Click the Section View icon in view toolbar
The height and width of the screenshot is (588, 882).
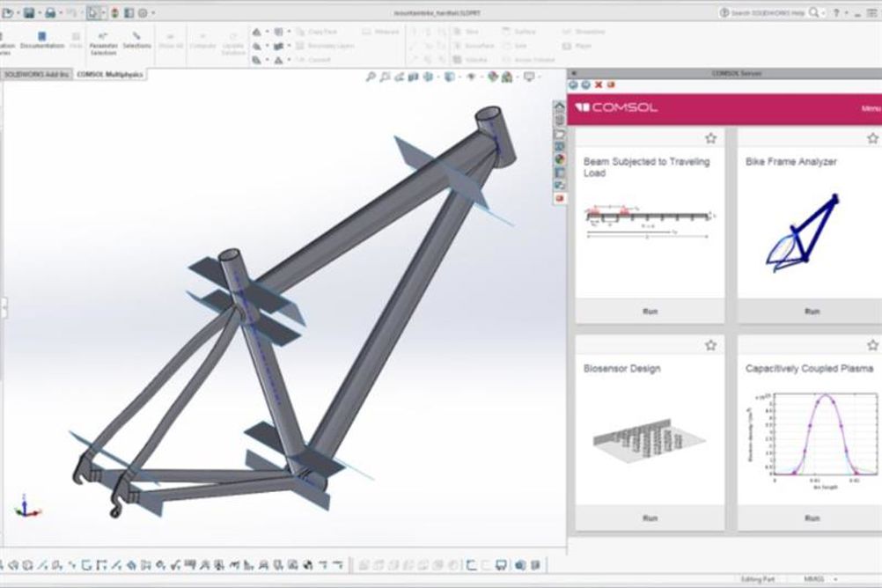[x=414, y=77]
